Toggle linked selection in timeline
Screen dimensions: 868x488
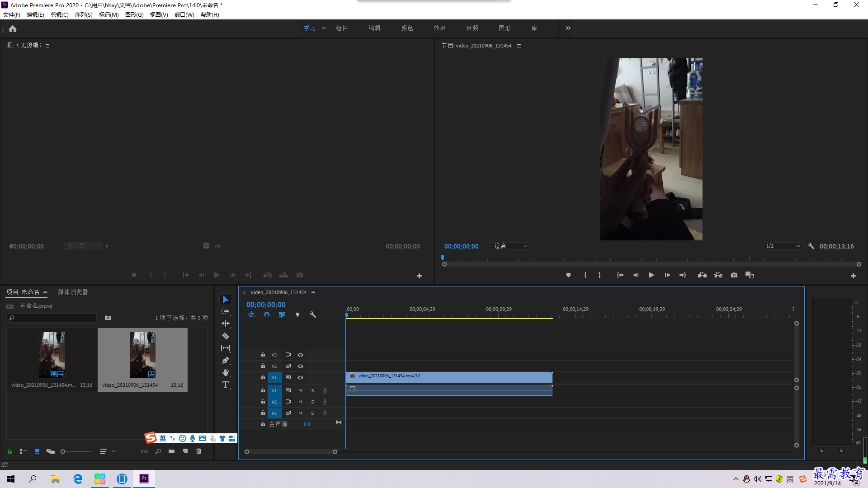point(282,314)
